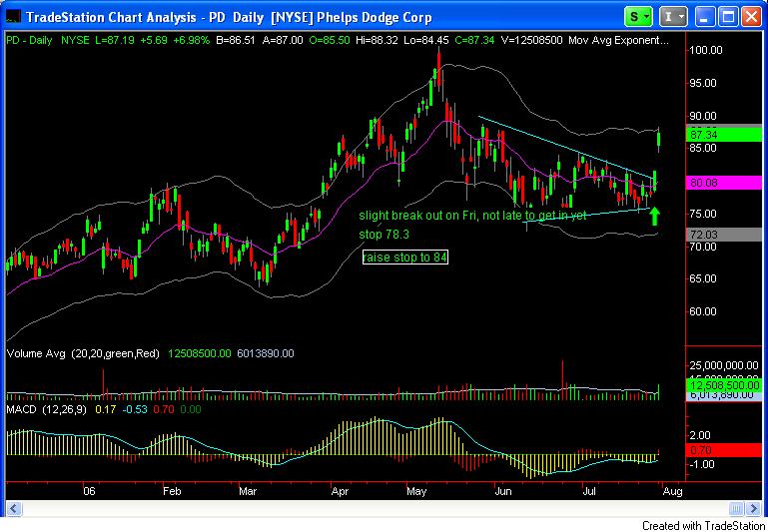Screen dimensions: 768x532
Task: Click the 'Aug' date axis label
Action: click(x=671, y=490)
